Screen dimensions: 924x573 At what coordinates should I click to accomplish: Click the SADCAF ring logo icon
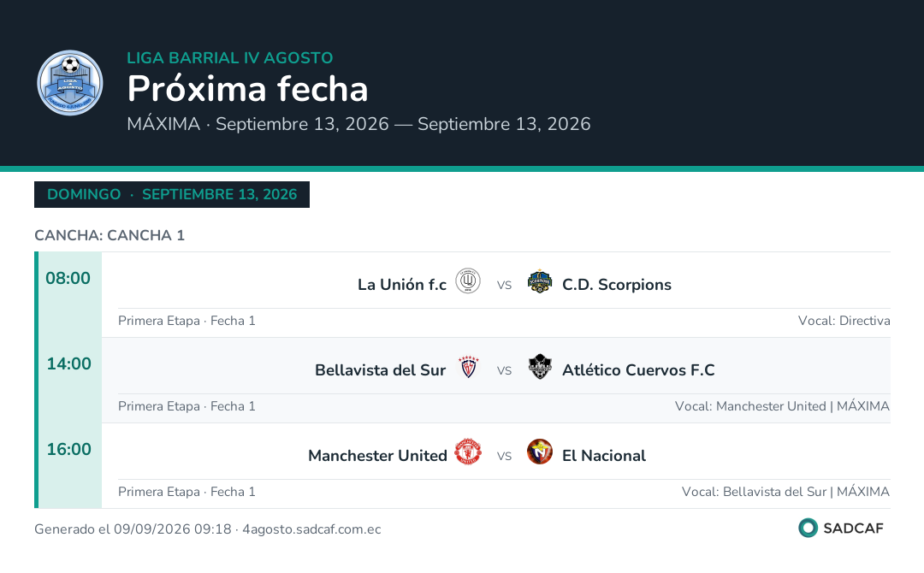click(808, 528)
